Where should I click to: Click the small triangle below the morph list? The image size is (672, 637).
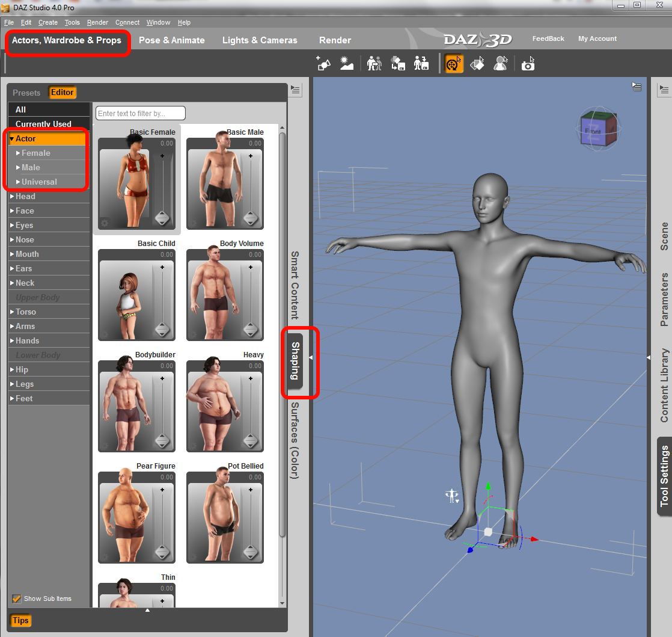point(147,610)
